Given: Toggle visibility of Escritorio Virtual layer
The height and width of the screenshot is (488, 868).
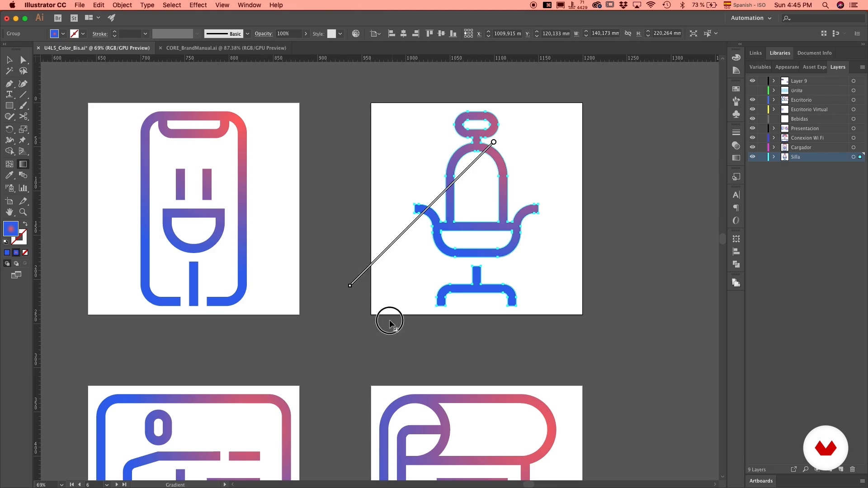Looking at the screenshot, I should click(752, 109).
